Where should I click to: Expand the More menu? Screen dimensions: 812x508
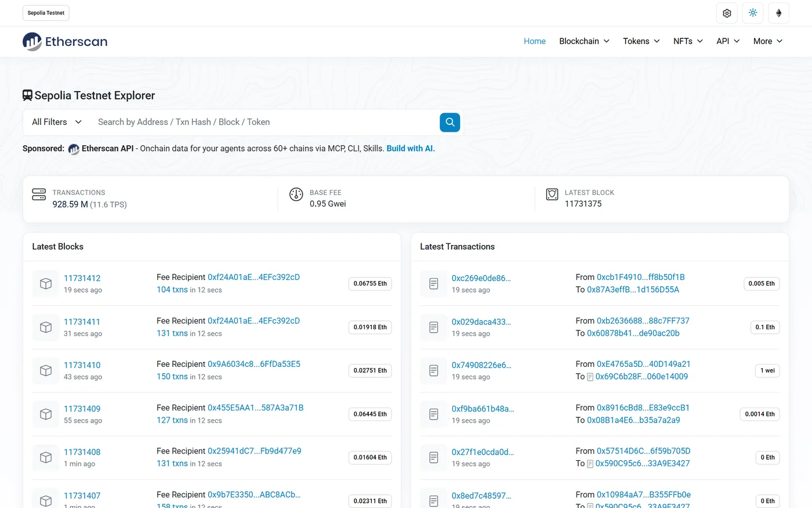click(768, 41)
